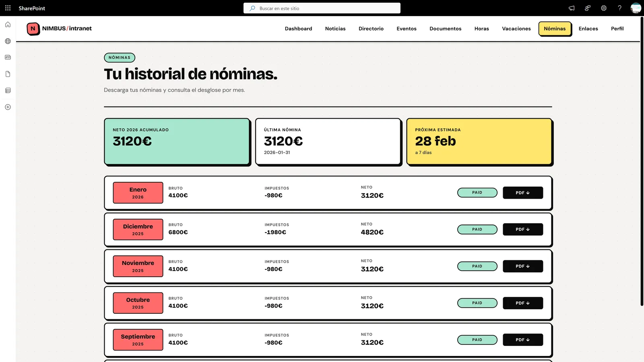Click the heading "Tu historial de nóminas."
The image size is (644, 362).
[x=191, y=74]
